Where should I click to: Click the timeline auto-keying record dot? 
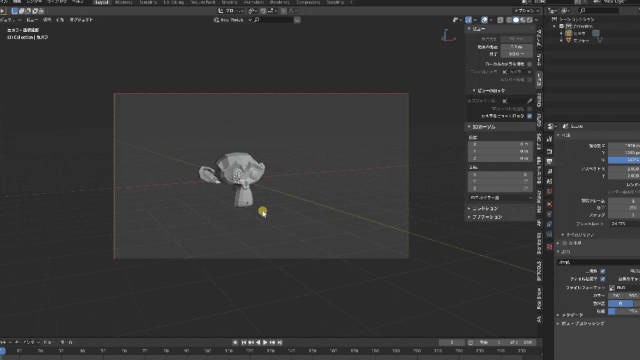[x=235, y=342]
